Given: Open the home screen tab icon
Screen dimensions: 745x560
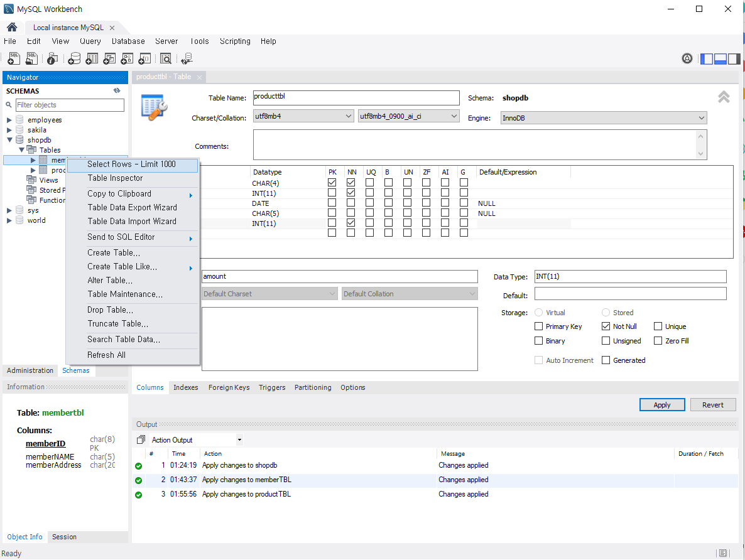Looking at the screenshot, I should 12,27.
